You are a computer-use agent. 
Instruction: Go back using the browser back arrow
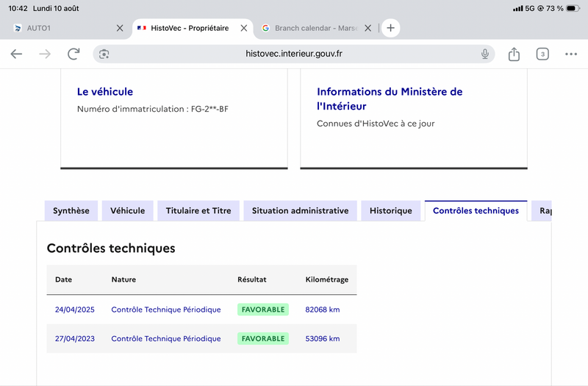point(16,54)
